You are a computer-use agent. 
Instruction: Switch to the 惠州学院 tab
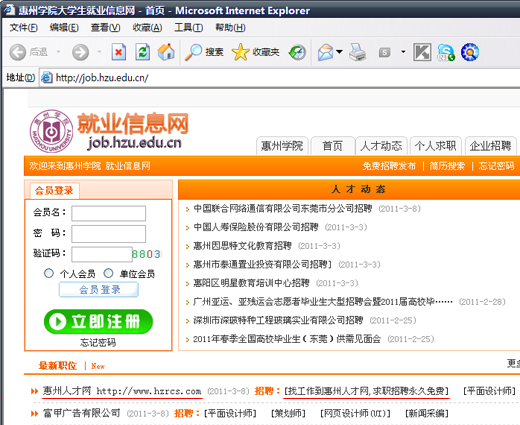282,146
